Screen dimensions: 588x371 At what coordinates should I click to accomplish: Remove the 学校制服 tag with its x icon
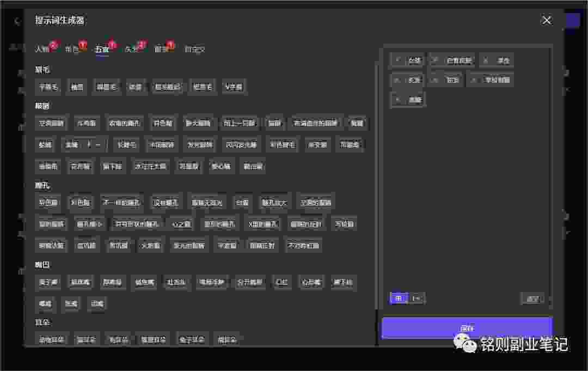(x=474, y=80)
